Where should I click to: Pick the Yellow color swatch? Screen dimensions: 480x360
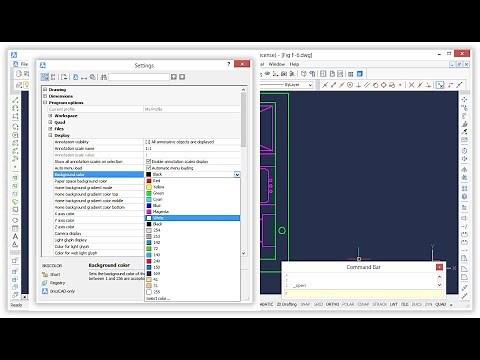(x=149, y=187)
